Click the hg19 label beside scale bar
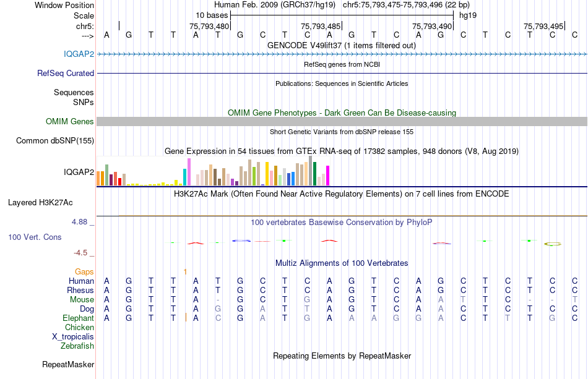Image resolution: width=588 pixels, height=379 pixels. point(468,15)
